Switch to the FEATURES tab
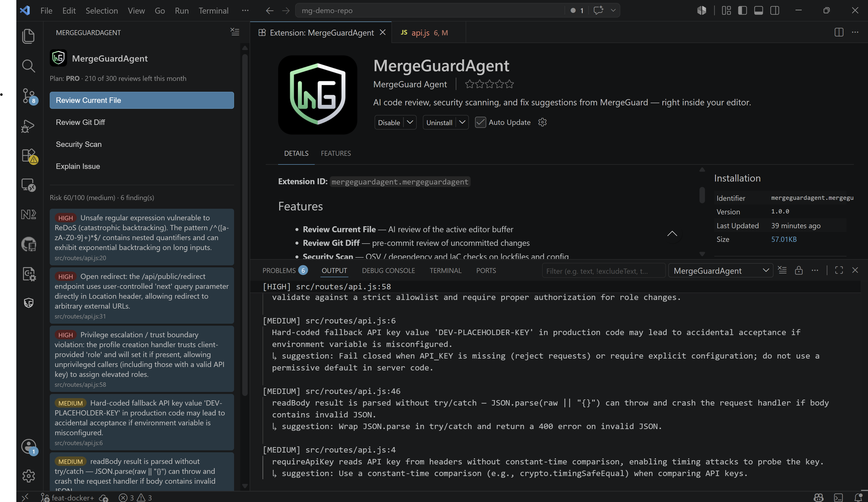The height and width of the screenshot is (502, 868). pos(336,153)
